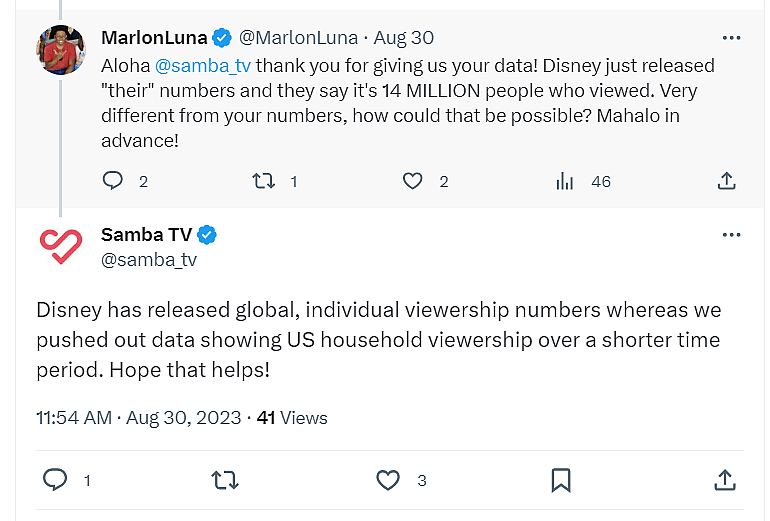
Task: Open more options for Samba TV tweet
Action: point(731,235)
